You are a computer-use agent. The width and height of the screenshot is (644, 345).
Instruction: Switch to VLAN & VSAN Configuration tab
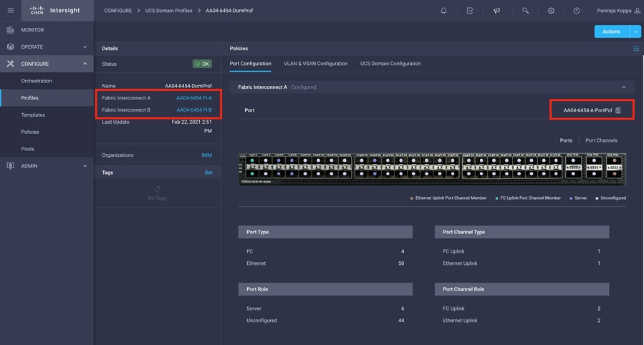pyautogui.click(x=315, y=64)
